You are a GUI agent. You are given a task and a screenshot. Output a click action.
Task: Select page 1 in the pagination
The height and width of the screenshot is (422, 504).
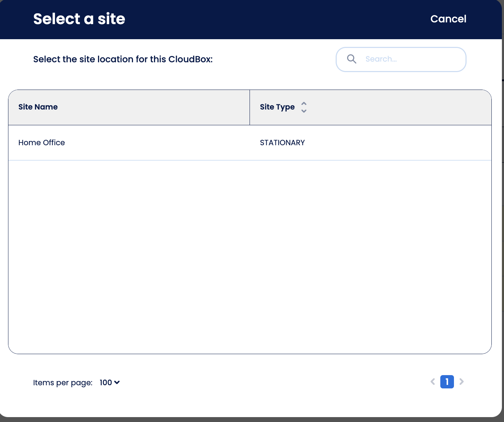(x=447, y=382)
